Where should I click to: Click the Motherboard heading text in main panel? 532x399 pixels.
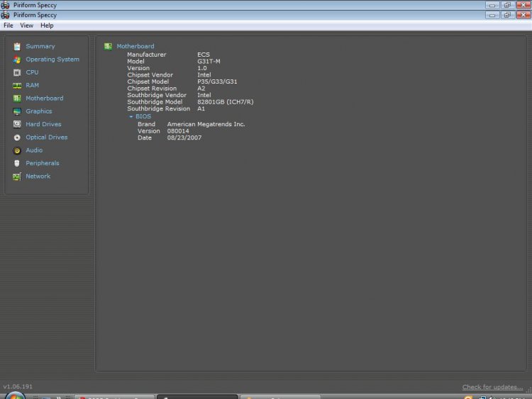(x=135, y=46)
